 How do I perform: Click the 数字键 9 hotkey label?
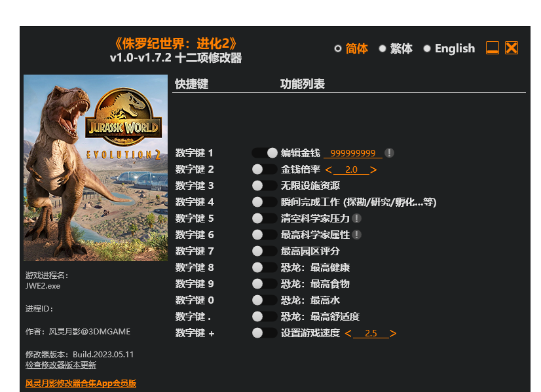tap(195, 284)
